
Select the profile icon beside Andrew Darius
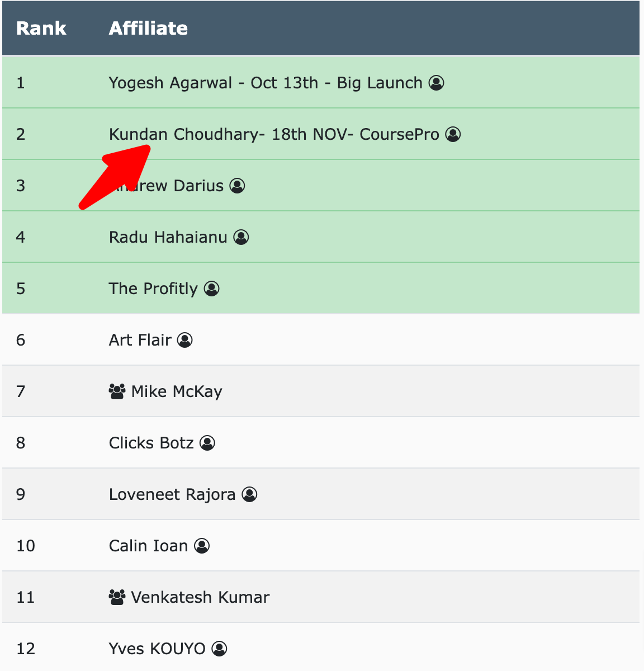[x=237, y=186]
